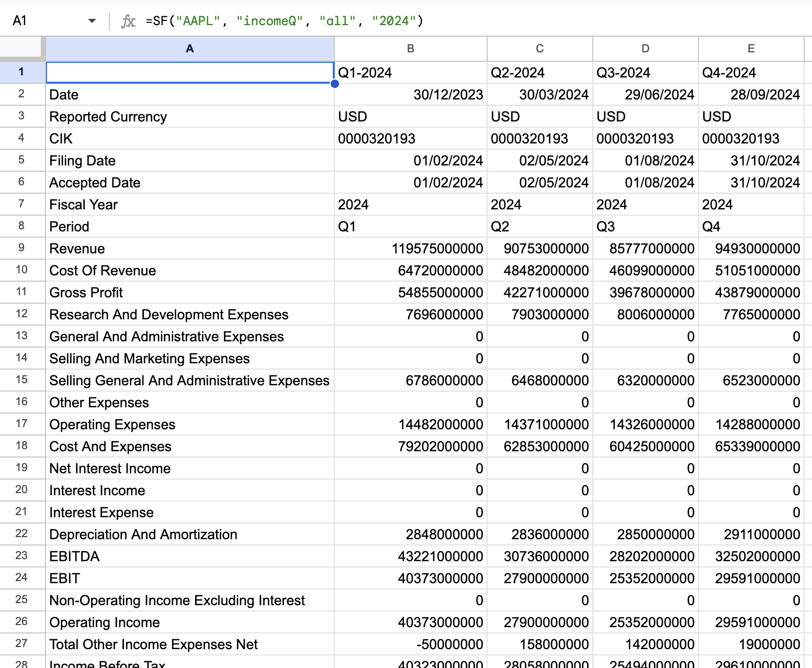Click Cost And Expenses label

coord(190,447)
